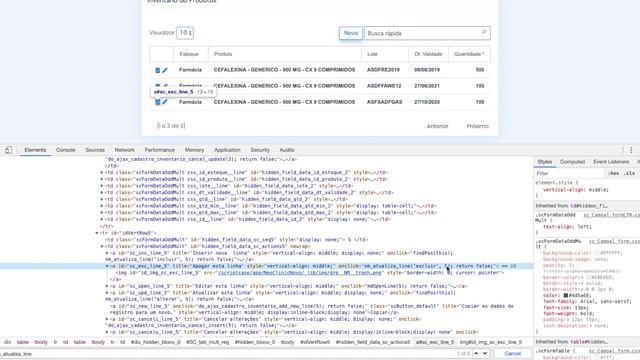Select the Event Listeners sidebar tab
The image size is (640, 360).
pos(611,162)
